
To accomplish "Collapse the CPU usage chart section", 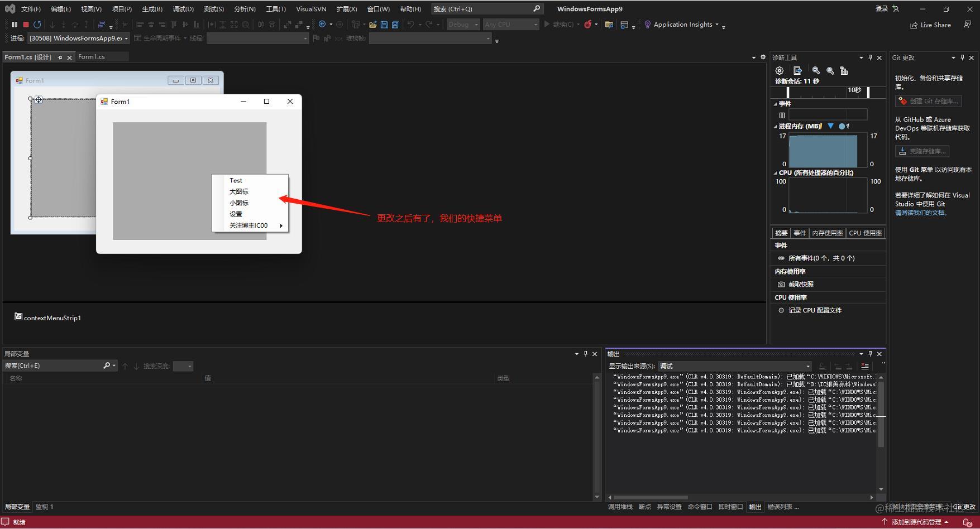I will [x=775, y=173].
